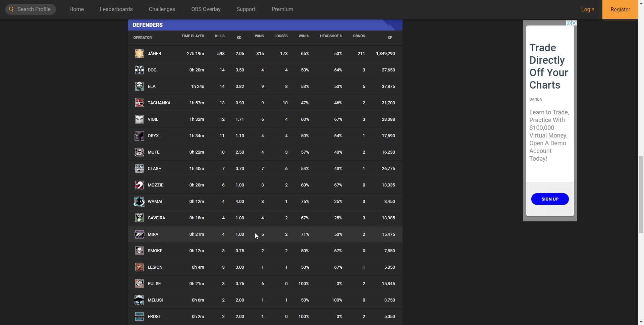This screenshot has height=325, width=644.
Task: Click the Wamai operator icon
Action: tap(139, 202)
